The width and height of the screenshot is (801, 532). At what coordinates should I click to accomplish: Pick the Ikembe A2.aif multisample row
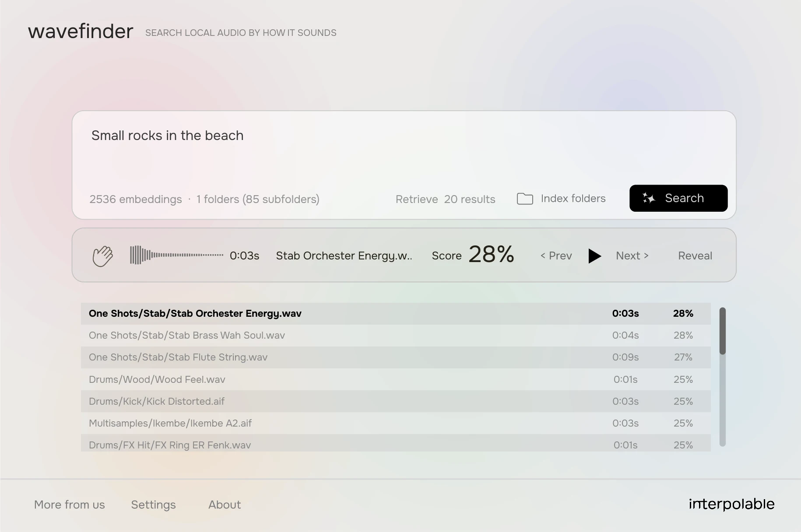396,423
